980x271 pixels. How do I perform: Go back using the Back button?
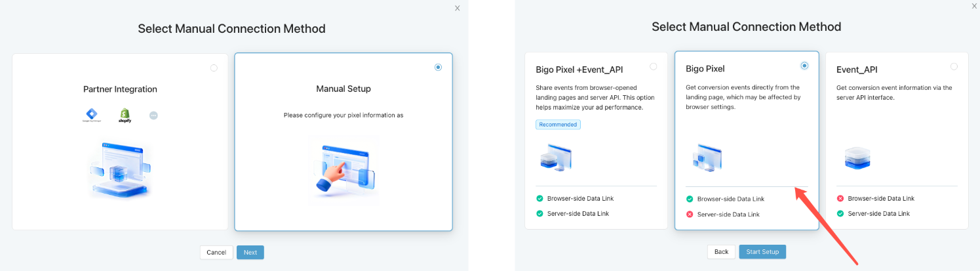pyautogui.click(x=721, y=252)
